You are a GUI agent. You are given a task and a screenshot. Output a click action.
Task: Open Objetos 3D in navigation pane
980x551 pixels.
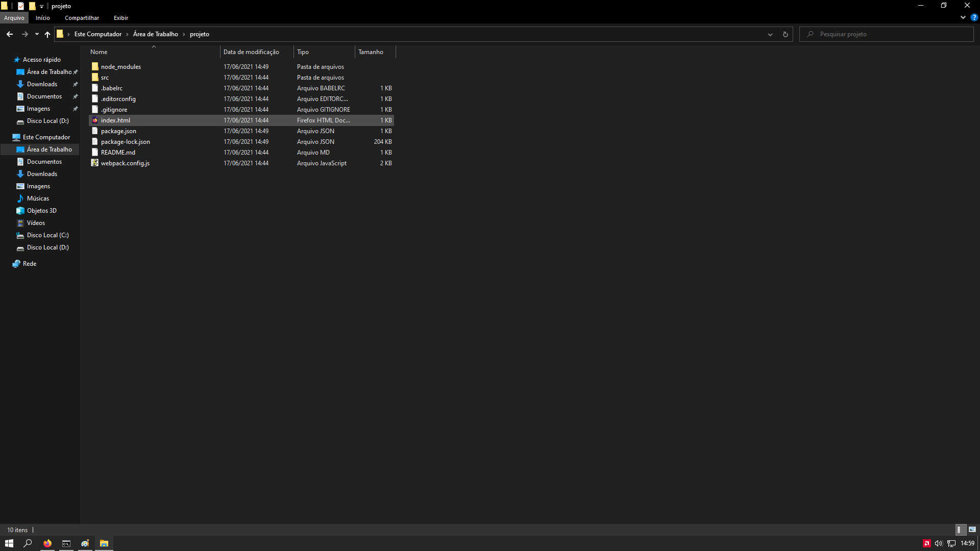(42, 211)
